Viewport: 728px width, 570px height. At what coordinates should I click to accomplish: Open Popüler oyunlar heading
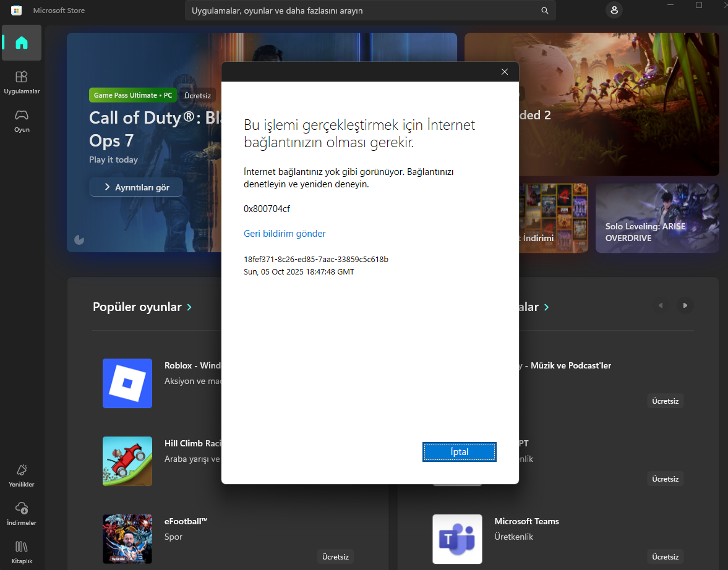[137, 307]
